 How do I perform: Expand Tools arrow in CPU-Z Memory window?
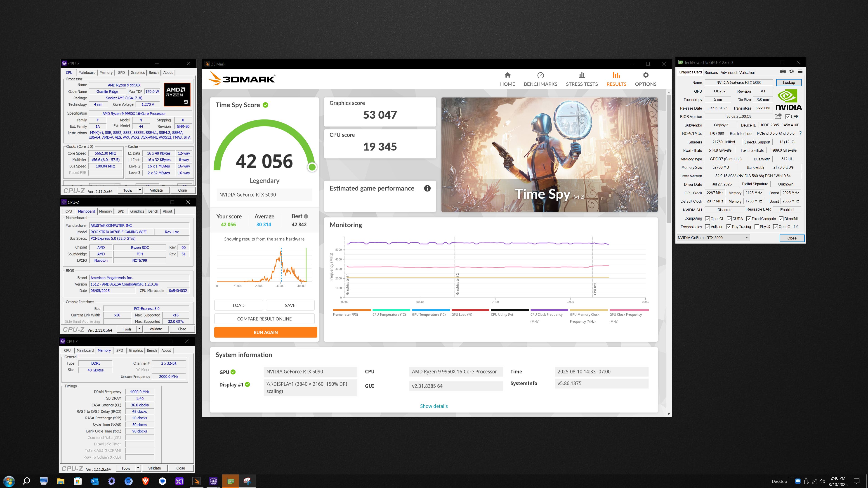click(138, 468)
